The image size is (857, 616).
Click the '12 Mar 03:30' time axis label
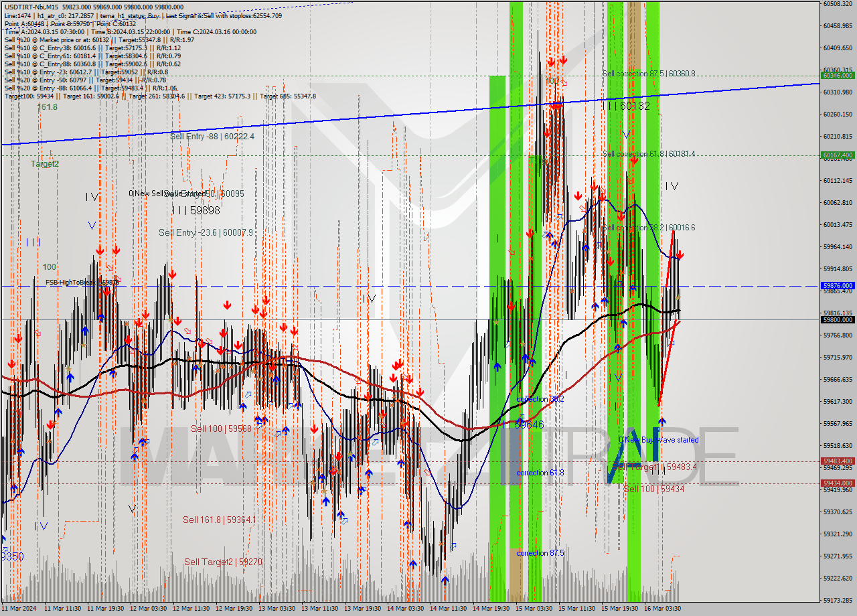(x=149, y=609)
